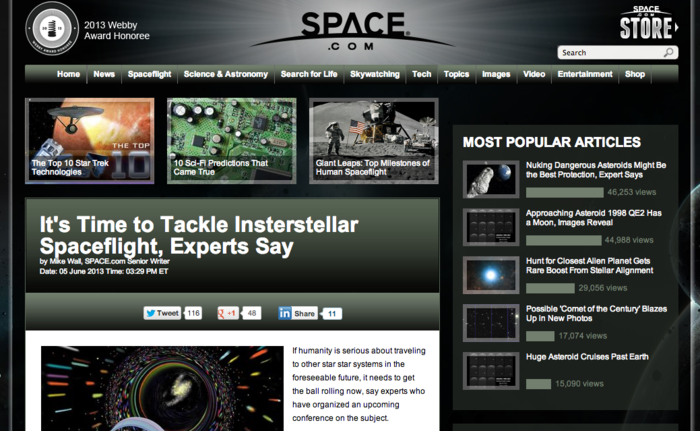The image size is (700, 431).
Task: Click the Google plus count 48
Action: coord(251,313)
